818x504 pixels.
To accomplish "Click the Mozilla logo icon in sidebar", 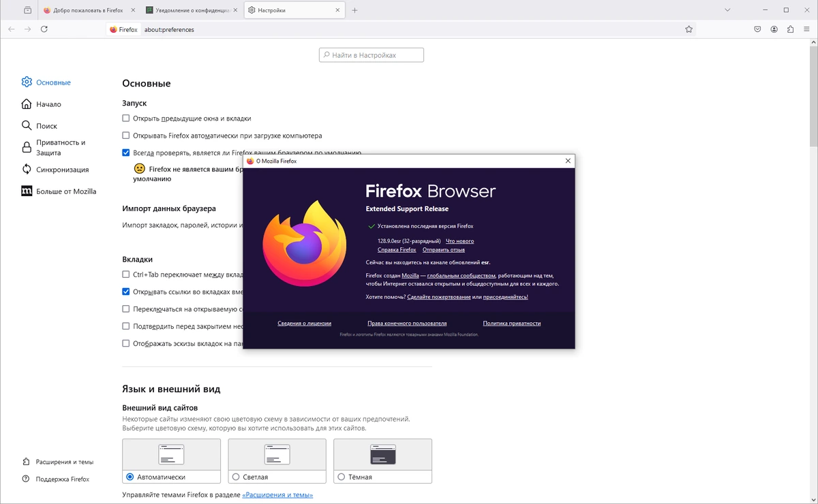I will coord(27,191).
